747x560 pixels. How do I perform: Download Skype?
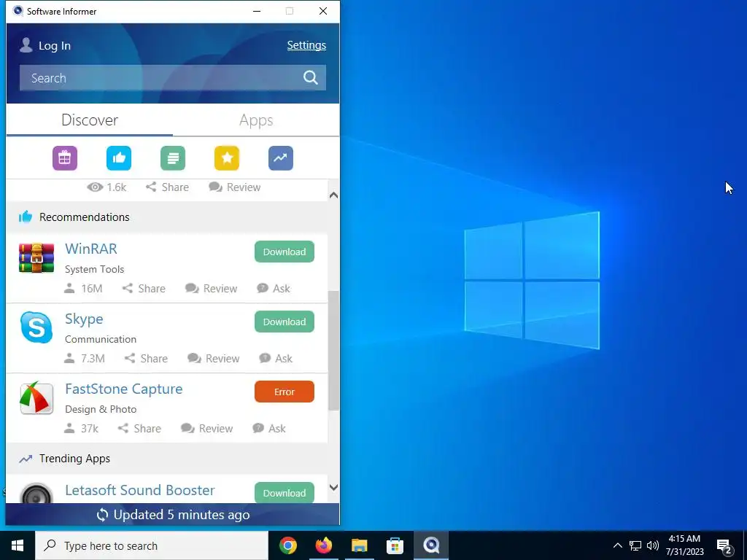pos(285,322)
